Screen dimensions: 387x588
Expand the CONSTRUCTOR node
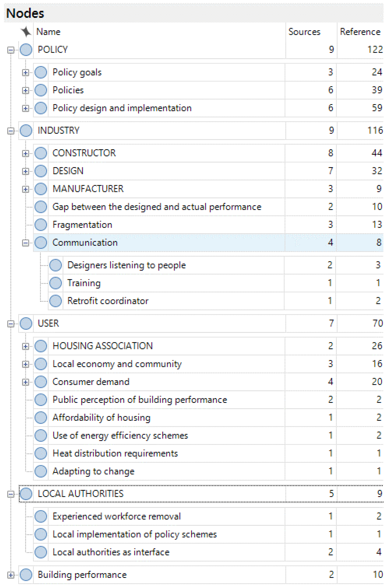(25, 154)
